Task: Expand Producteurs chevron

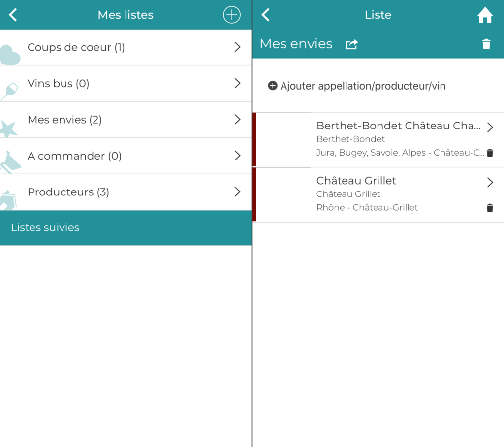Action: pyautogui.click(x=237, y=192)
